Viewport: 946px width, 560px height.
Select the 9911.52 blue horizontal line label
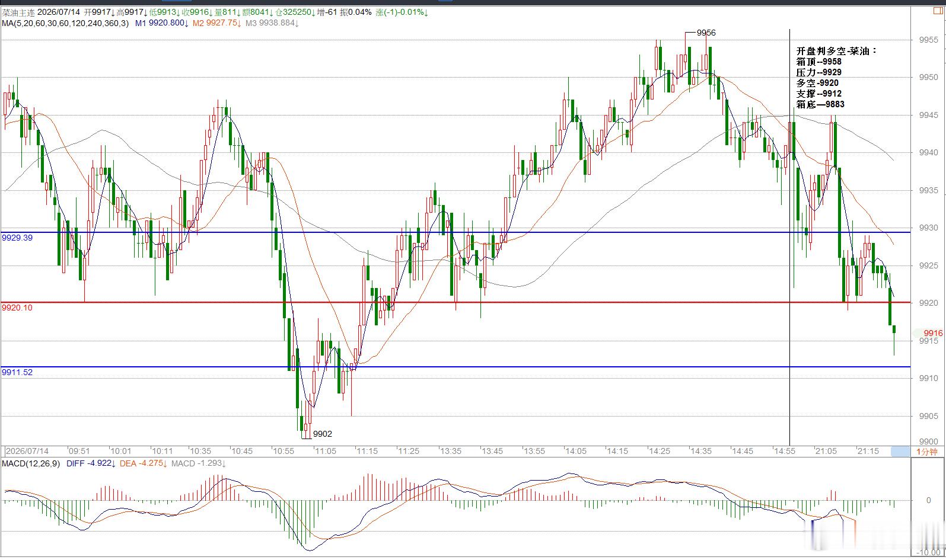tap(17, 372)
